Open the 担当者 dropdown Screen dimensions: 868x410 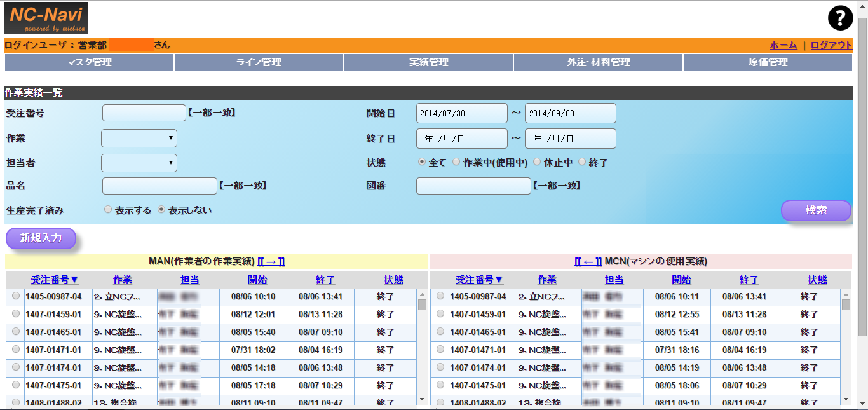(x=139, y=163)
